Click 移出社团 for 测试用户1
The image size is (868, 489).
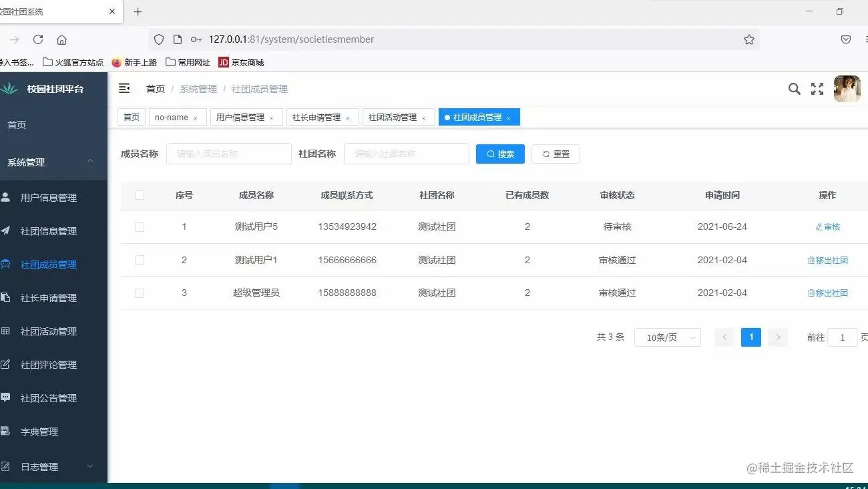tap(828, 260)
